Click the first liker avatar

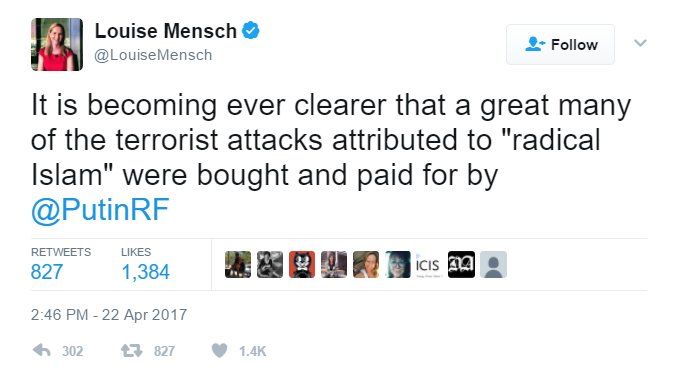point(238,264)
